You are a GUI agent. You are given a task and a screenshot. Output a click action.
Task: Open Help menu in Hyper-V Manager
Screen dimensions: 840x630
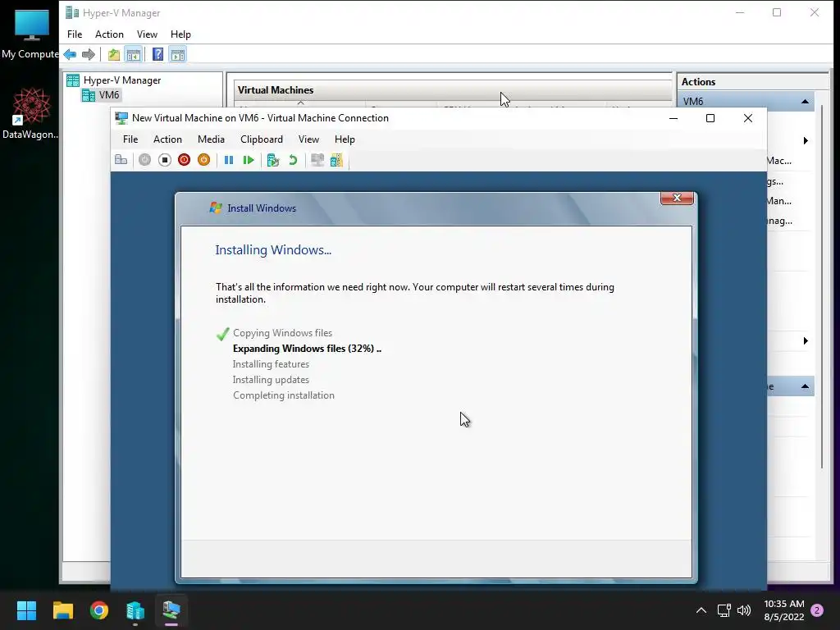tap(180, 34)
